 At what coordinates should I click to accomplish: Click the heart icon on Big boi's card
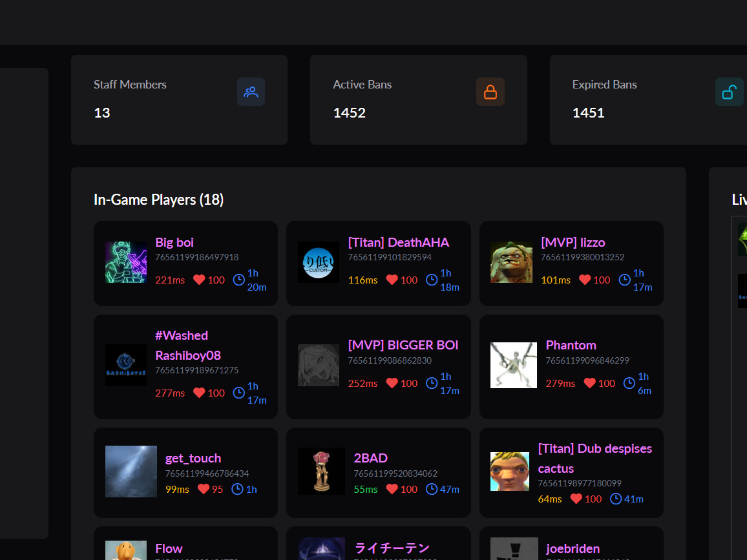tap(199, 280)
